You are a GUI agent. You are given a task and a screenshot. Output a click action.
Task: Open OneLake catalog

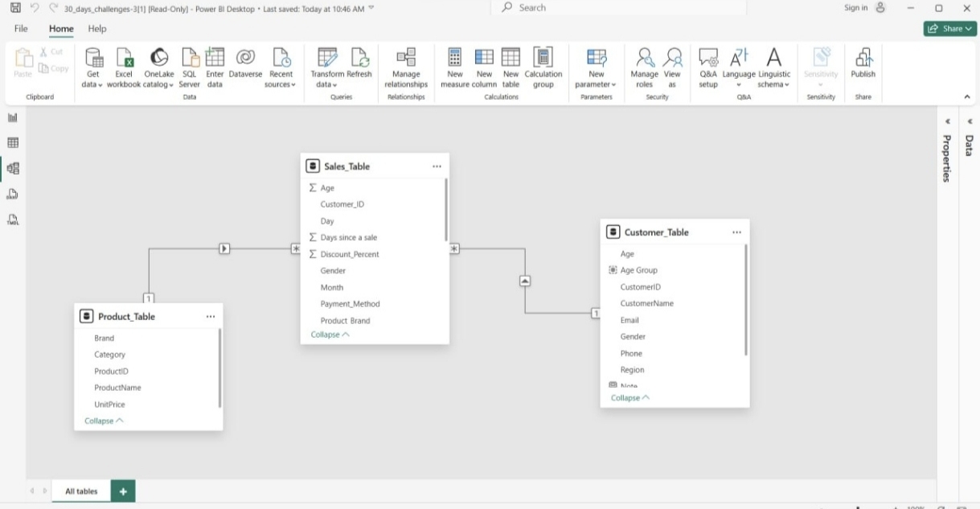(x=159, y=68)
